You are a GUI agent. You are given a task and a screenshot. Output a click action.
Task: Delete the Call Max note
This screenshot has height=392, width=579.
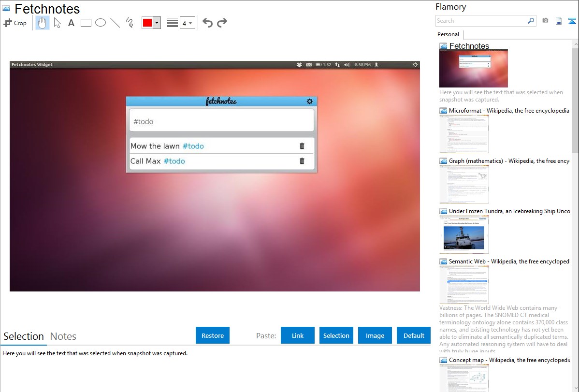click(x=302, y=161)
